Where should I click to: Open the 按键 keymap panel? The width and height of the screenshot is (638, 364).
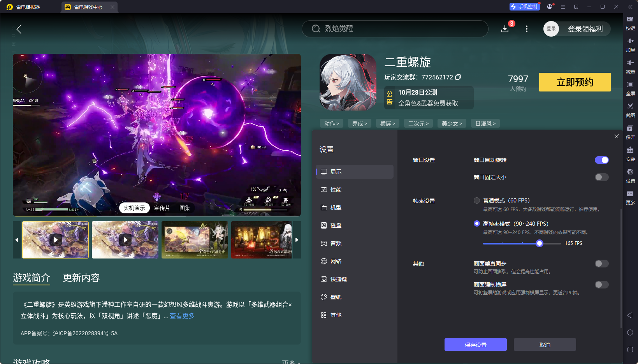pos(631,23)
